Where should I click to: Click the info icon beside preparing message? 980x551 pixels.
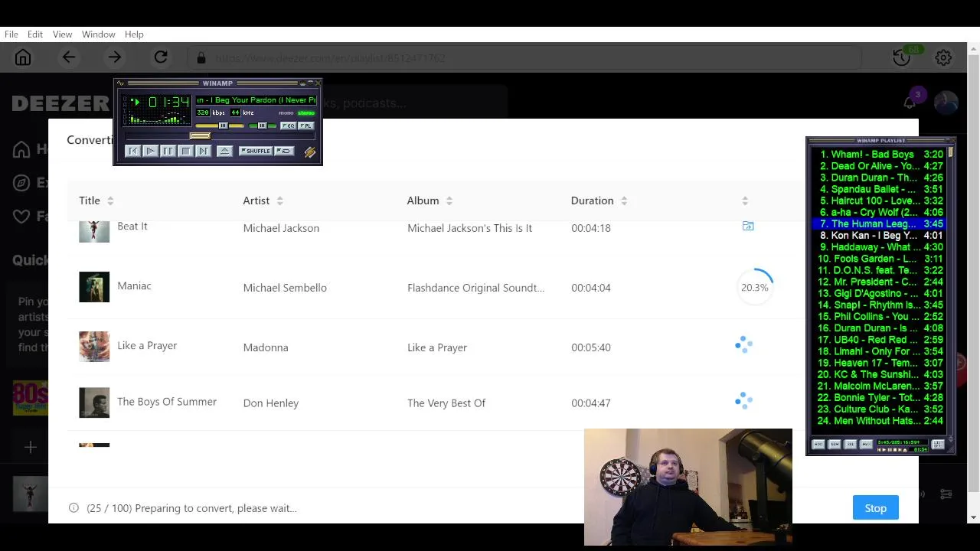coord(73,507)
